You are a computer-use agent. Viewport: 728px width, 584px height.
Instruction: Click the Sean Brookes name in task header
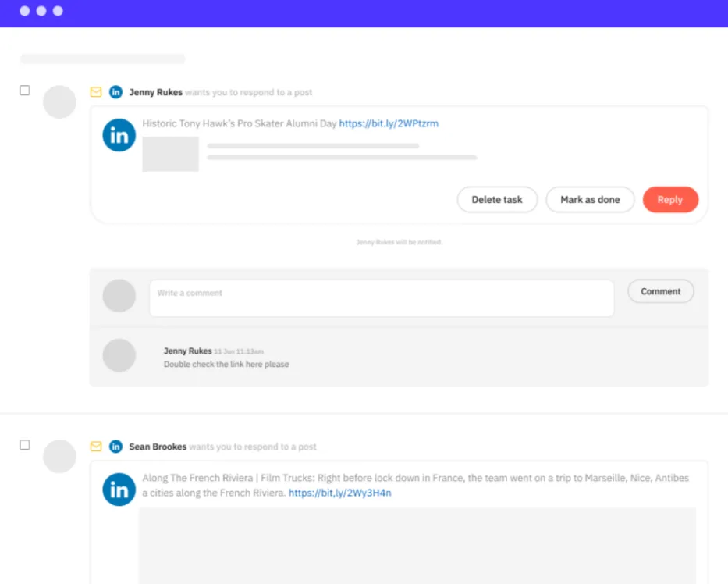[158, 447]
